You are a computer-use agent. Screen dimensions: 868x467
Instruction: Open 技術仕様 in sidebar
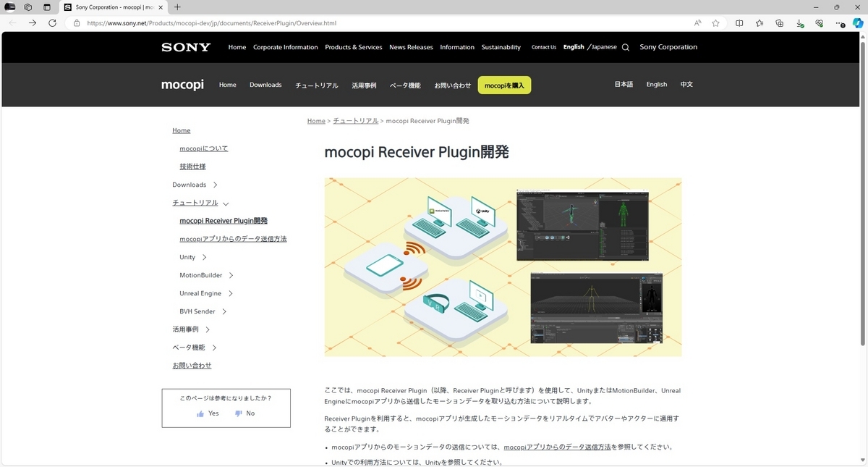point(192,167)
